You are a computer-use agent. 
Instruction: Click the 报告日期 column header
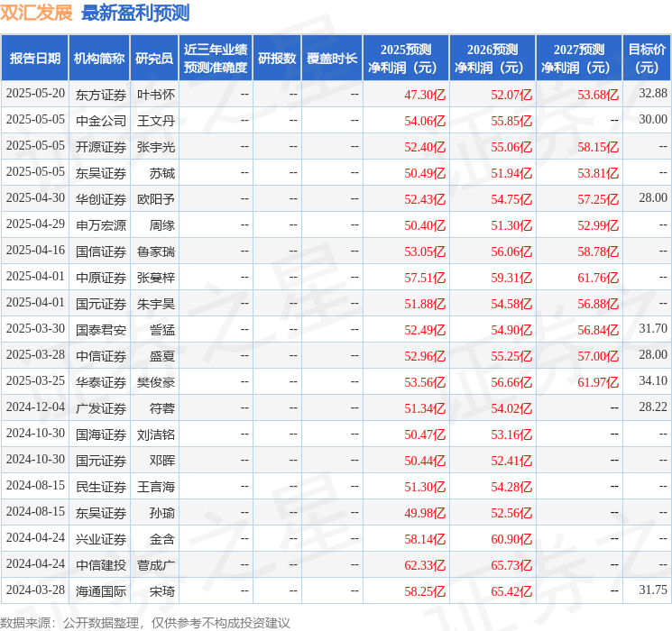(34, 59)
